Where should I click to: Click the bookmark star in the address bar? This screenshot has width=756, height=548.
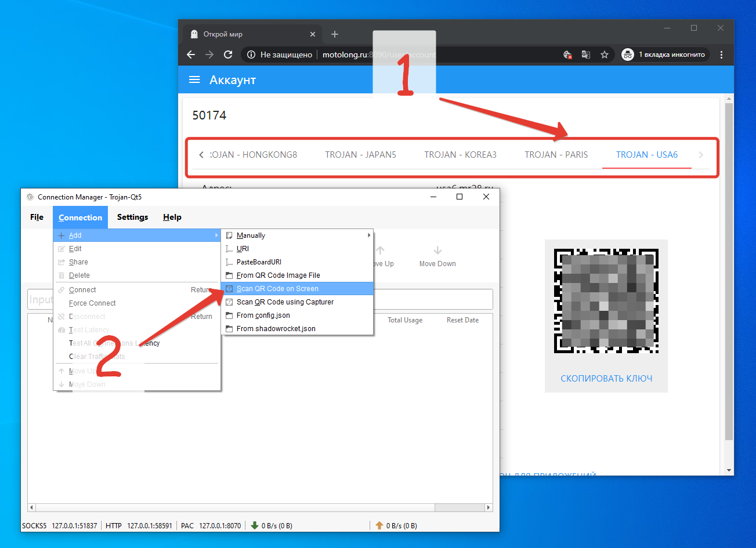pos(605,54)
